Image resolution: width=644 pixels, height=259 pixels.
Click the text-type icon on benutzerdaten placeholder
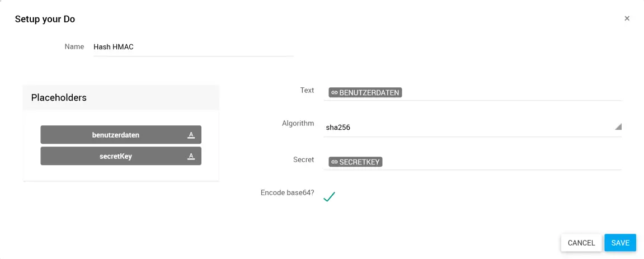click(191, 135)
